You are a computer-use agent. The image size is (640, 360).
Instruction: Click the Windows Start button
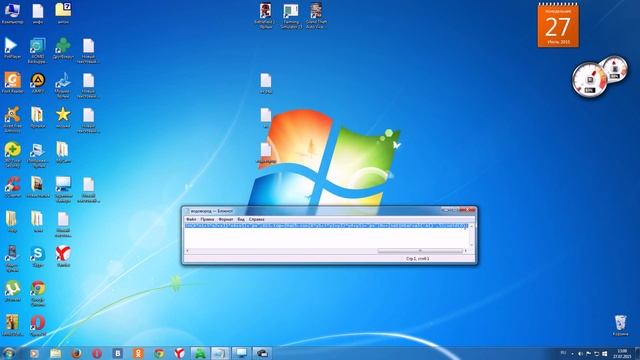click(x=9, y=353)
